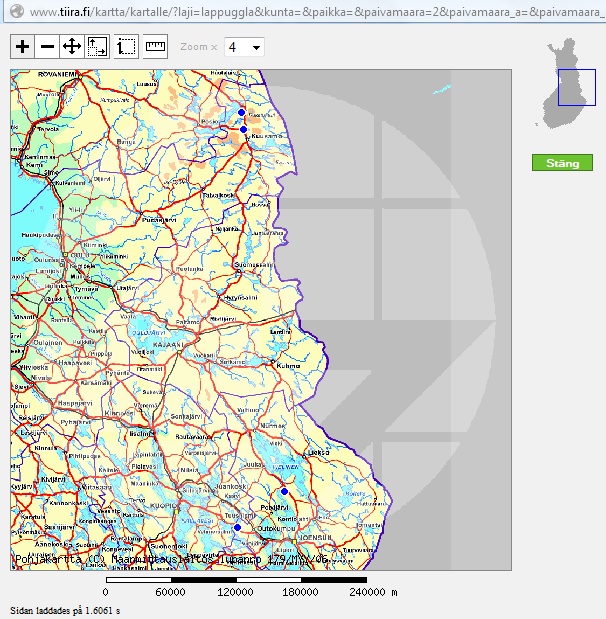Click Rovaniemi on the map
Image resolution: width=606 pixels, height=619 pixels.
click(57, 75)
